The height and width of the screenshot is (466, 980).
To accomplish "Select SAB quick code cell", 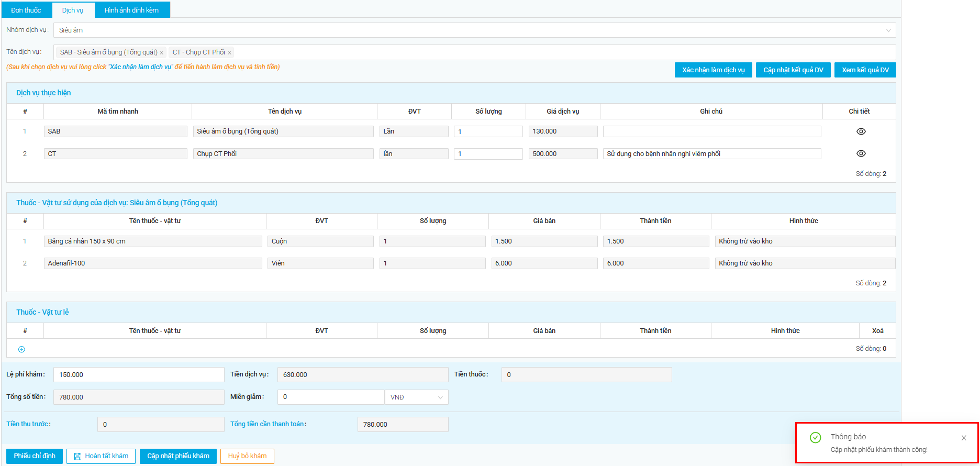I will pos(116,131).
